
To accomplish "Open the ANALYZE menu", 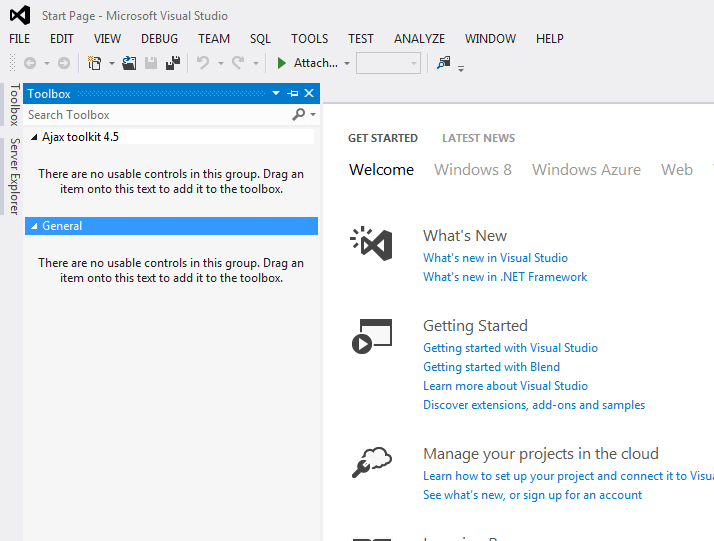I will click(x=419, y=39).
